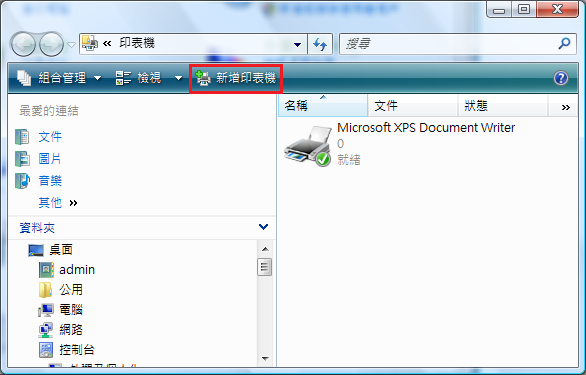Show more columns via » chevron in header
This screenshot has width=586, height=375.
[565, 108]
